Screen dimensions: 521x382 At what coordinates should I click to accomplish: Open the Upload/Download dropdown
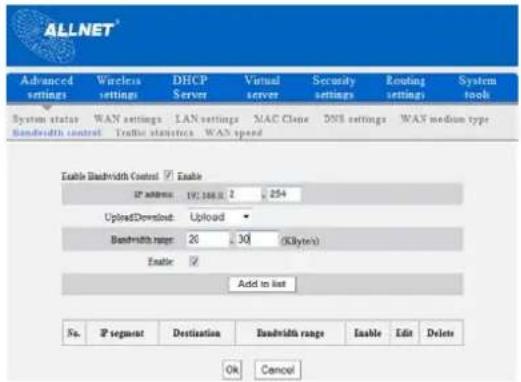pos(220,217)
